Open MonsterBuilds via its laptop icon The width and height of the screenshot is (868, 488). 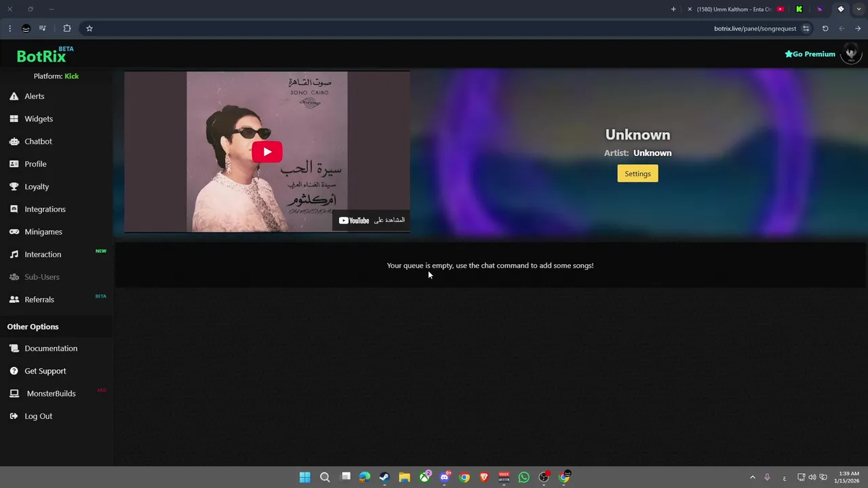point(14,393)
